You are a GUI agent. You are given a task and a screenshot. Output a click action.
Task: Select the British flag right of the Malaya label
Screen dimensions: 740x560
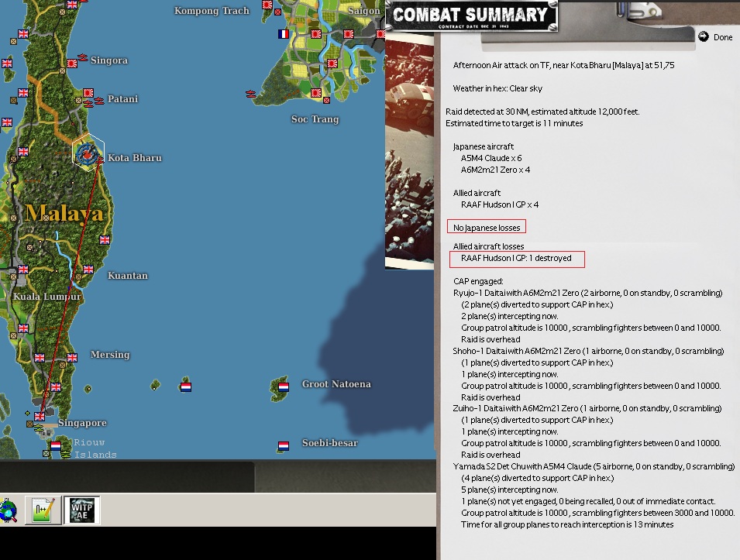coord(105,239)
